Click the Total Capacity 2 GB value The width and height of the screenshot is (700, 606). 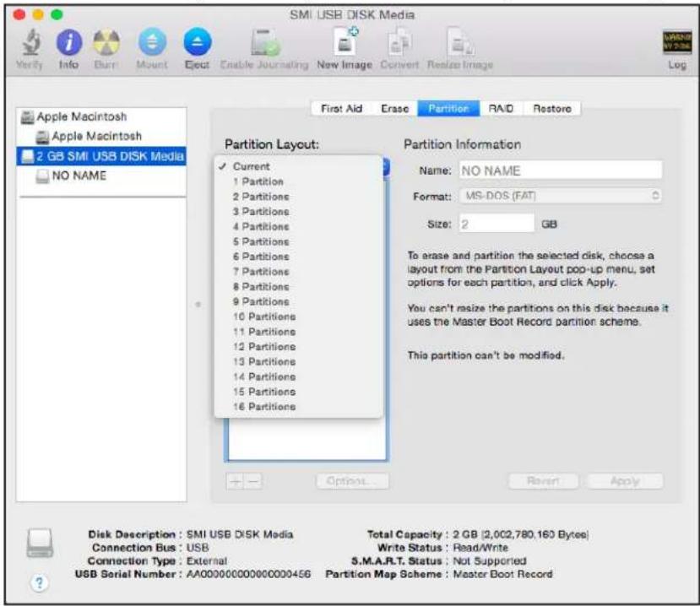[520, 534]
